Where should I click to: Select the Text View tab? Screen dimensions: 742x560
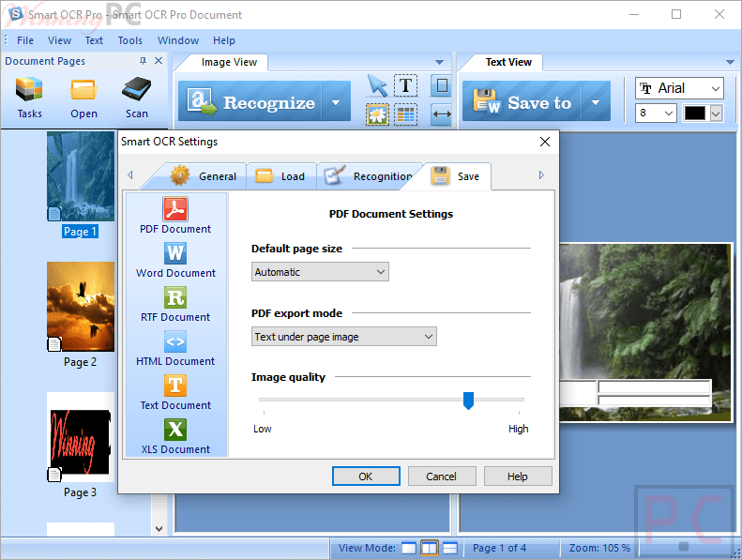coord(508,62)
